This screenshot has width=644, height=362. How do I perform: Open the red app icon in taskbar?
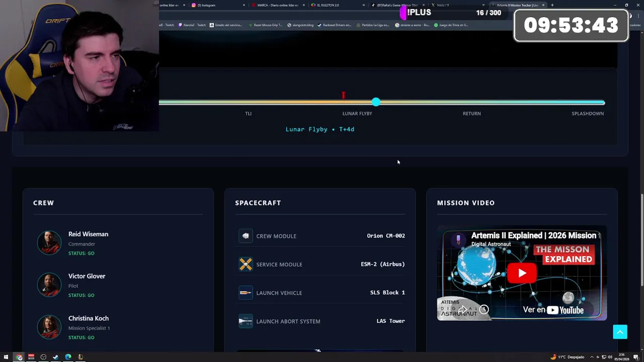31,357
